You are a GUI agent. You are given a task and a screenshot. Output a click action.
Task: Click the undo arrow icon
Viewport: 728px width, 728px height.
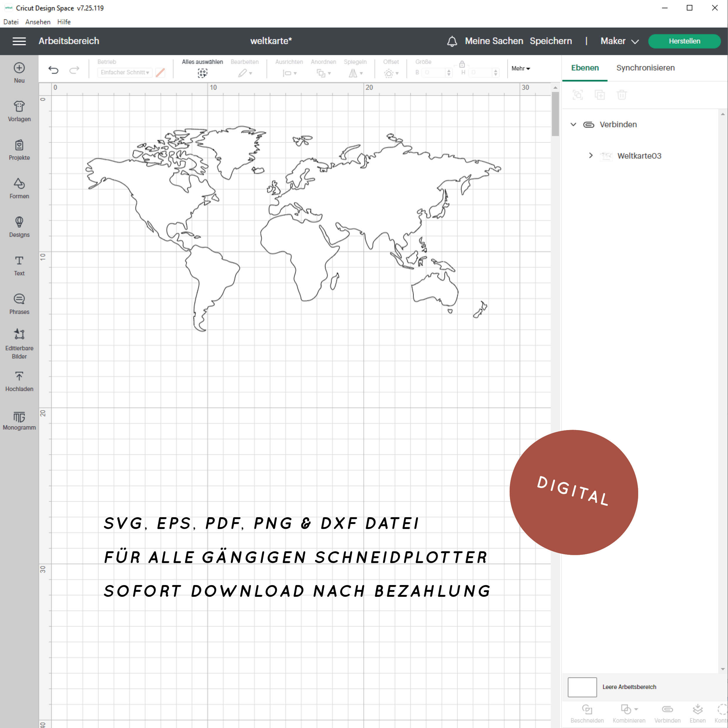(53, 70)
